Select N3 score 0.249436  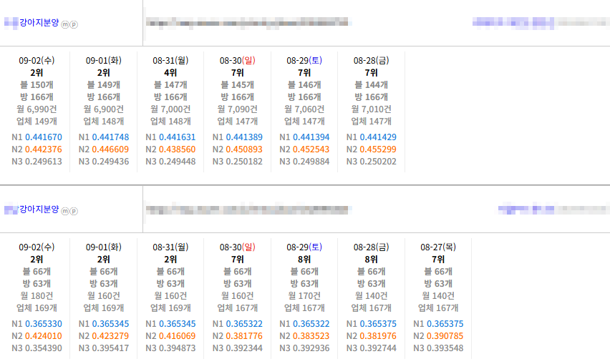click(x=110, y=161)
